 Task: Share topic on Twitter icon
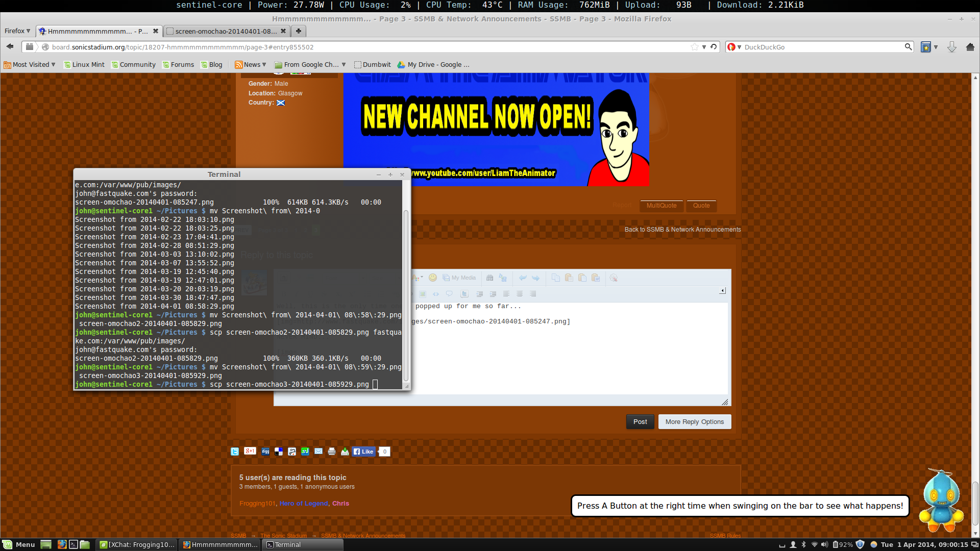[x=235, y=452]
